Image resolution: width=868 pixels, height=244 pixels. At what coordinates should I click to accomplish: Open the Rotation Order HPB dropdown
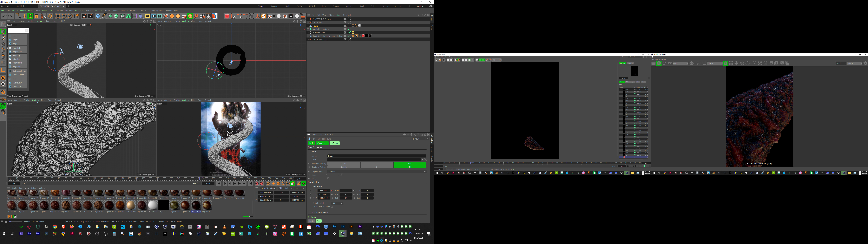tap(337, 203)
